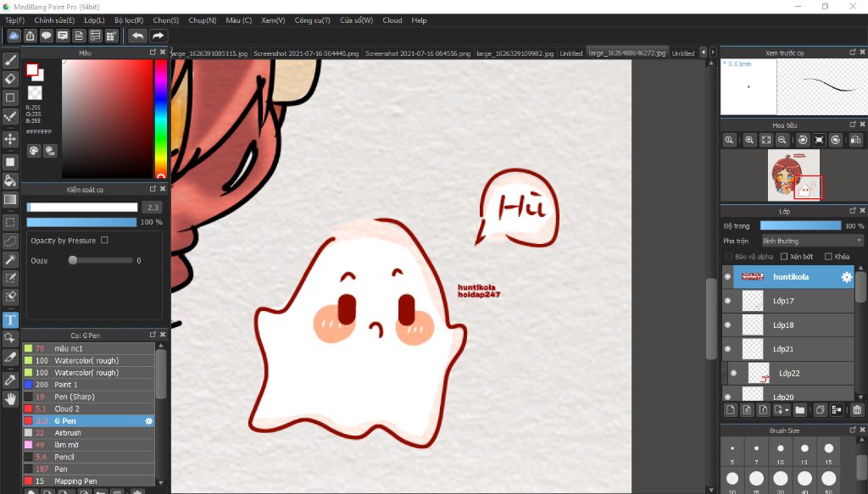
Task: Create a new layer in Lớp panel
Action: (x=731, y=410)
